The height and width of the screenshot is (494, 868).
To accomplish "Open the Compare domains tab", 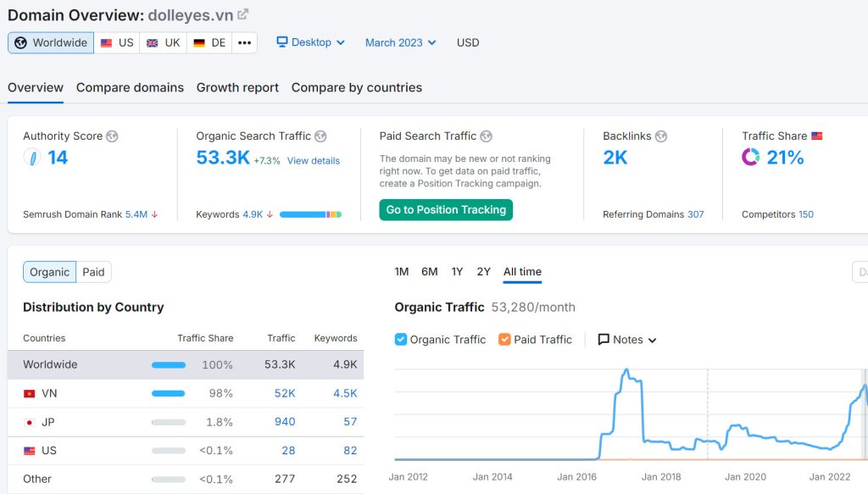I will tap(130, 87).
